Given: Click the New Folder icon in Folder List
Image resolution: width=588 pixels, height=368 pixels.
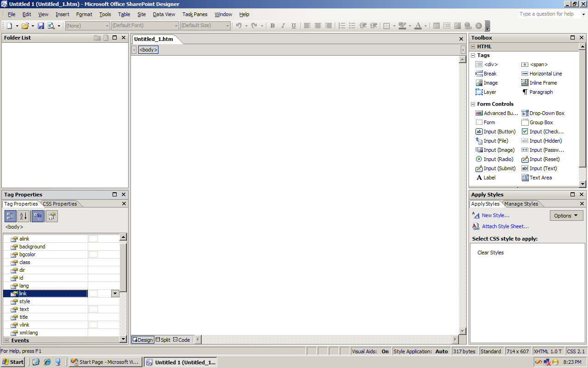Looking at the screenshot, I should (x=97, y=38).
